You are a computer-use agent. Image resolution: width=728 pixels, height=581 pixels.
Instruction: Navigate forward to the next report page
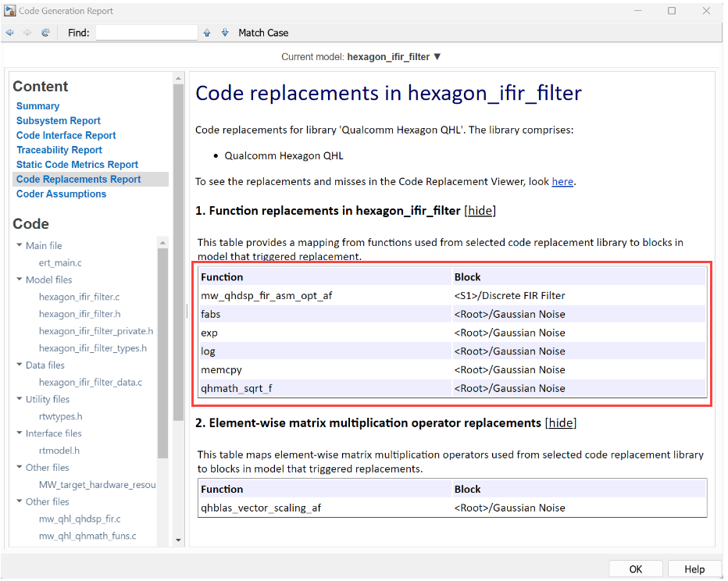(x=27, y=32)
